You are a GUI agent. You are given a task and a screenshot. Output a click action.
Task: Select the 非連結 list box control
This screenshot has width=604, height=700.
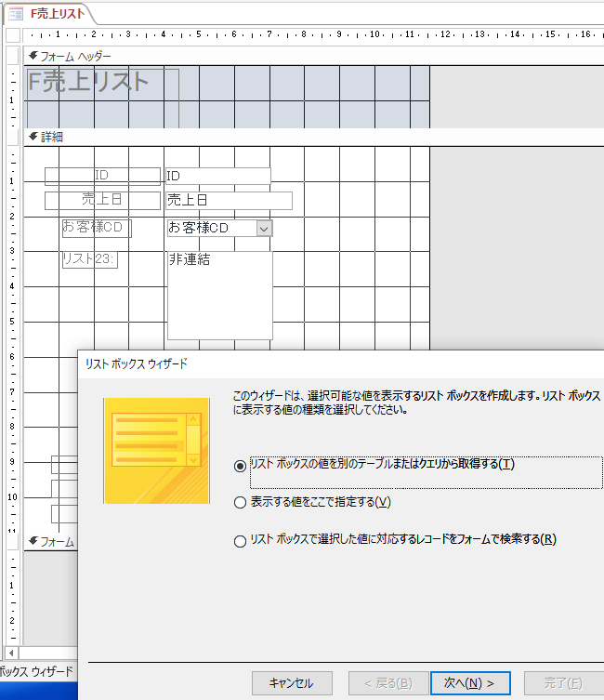point(219,295)
